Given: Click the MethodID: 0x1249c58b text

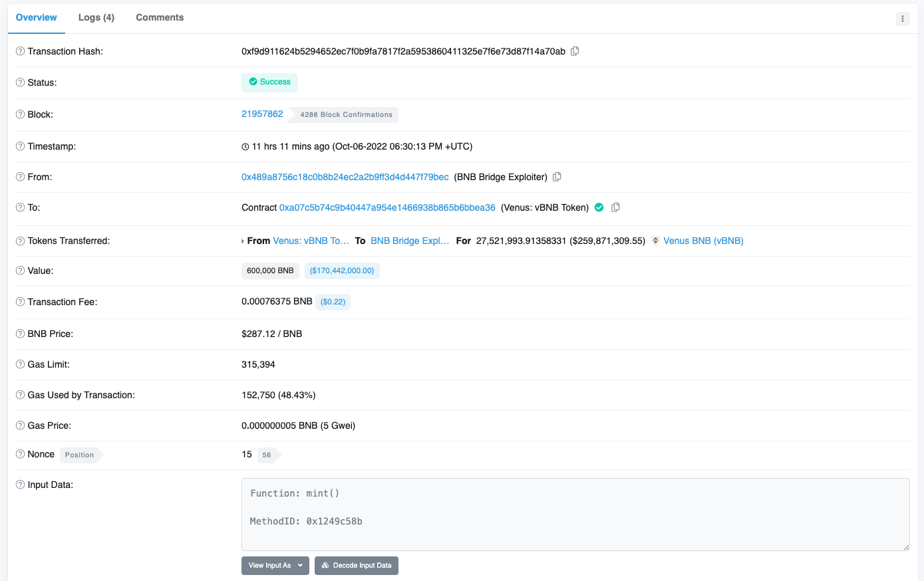Looking at the screenshot, I should click(x=306, y=521).
